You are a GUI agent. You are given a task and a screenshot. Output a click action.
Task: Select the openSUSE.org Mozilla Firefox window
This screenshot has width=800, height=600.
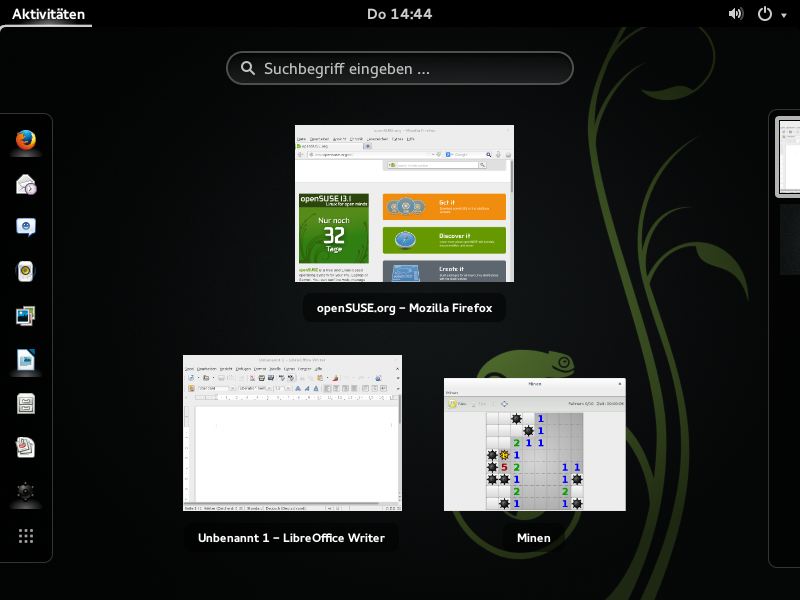click(404, 204)
